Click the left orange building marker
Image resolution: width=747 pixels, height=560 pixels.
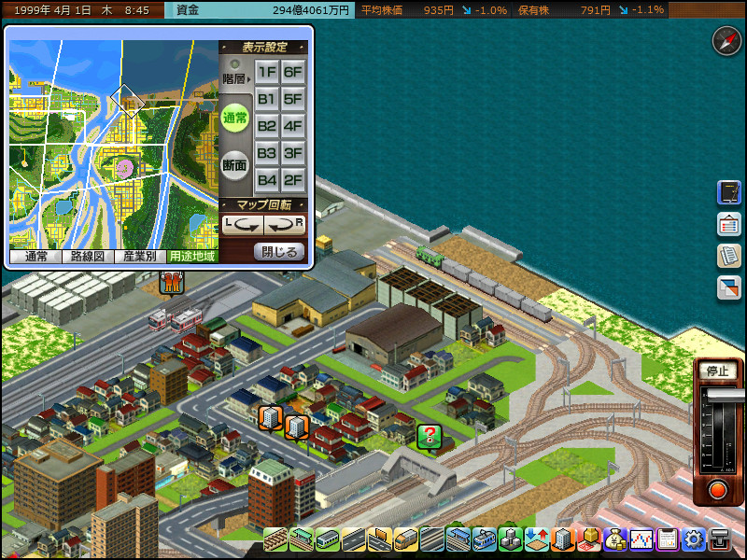click(271, 418)
